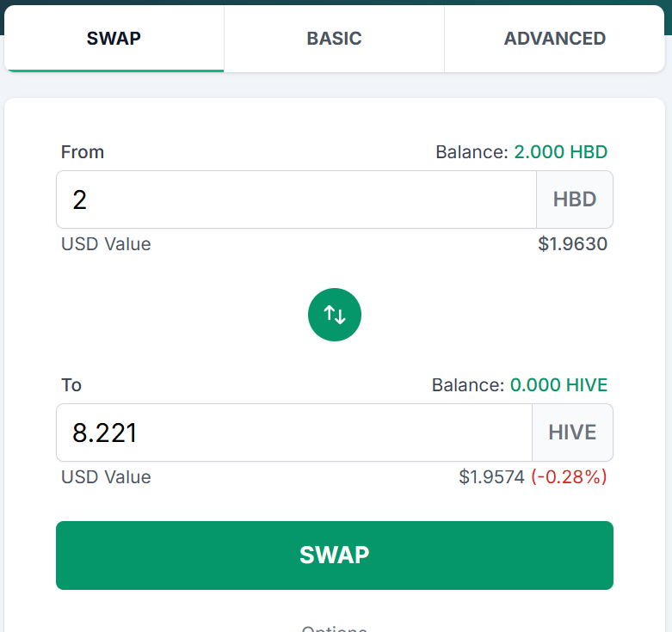672x632 pixels.
Task: Switch to the BASIC tab
Action: [x=334, y=39]
